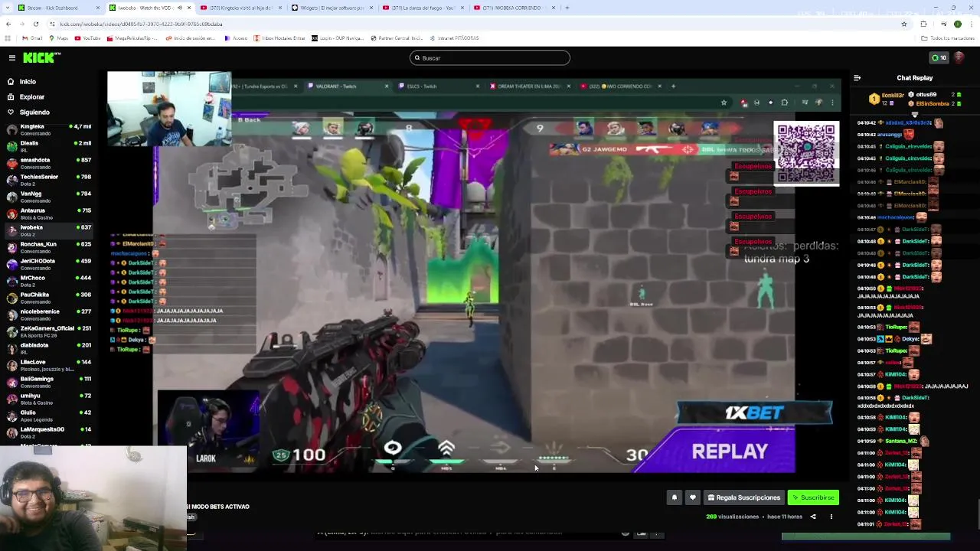Open JeriCHODota channel

pos(49,264)
